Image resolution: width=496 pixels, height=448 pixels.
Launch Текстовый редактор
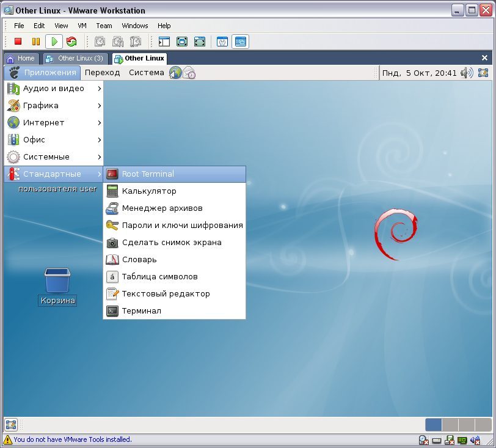[x=175, y=294]
